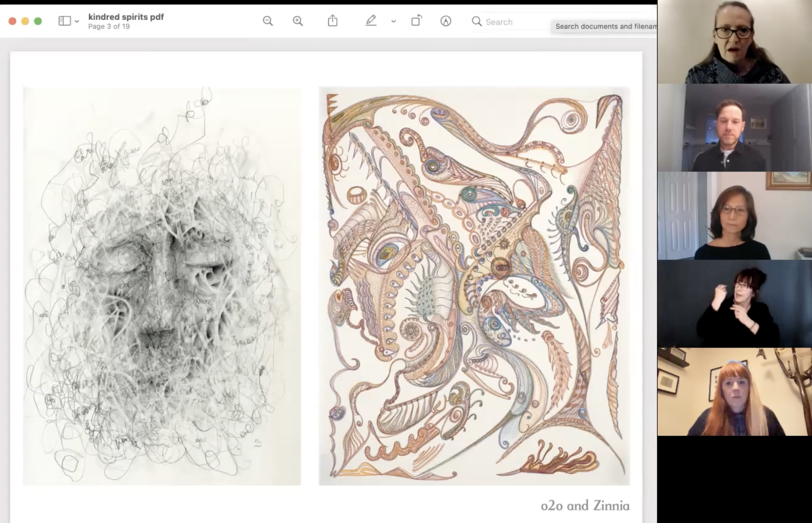Click the Rotate page icon
Viewport: 812px width, 523px height.
[x=417, y=21]
